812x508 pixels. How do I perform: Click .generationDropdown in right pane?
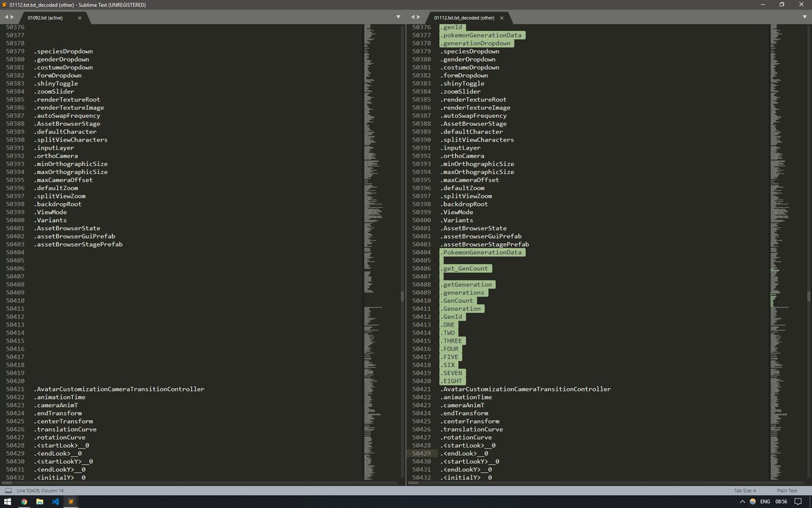pos(476,43)
